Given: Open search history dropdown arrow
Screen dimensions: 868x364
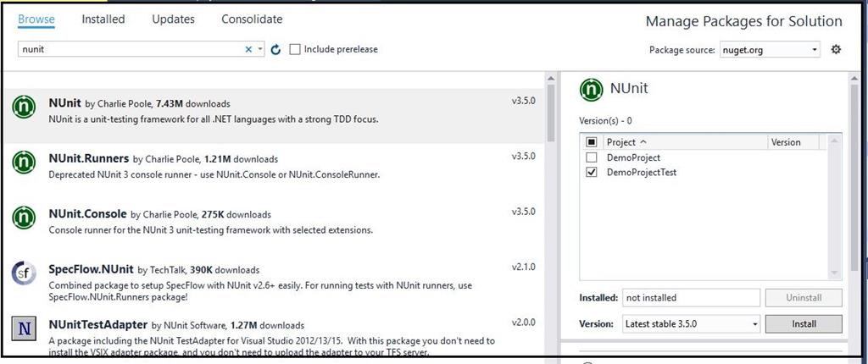Looking at the screenshot, I should pyautogui.click(x=260, y=50).
